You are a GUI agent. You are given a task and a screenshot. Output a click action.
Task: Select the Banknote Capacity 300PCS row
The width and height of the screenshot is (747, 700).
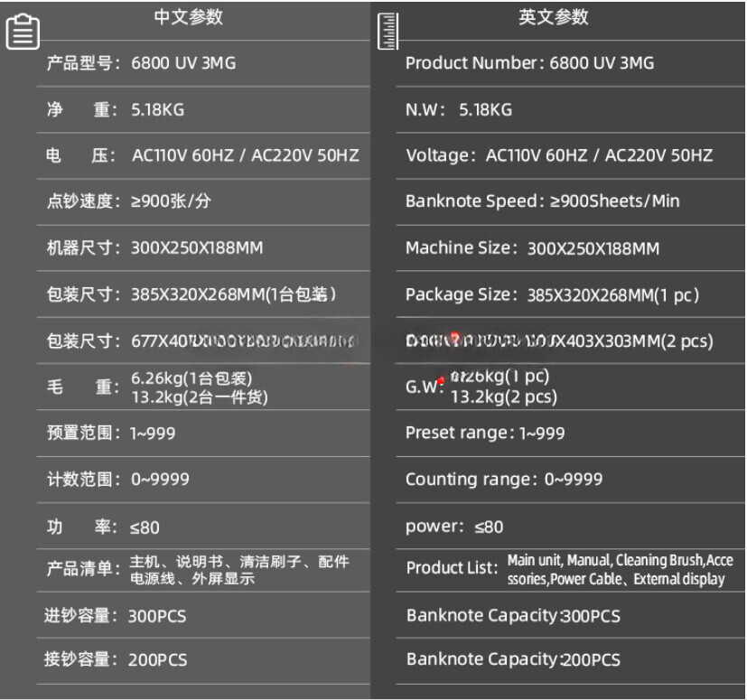click(570, 616)
